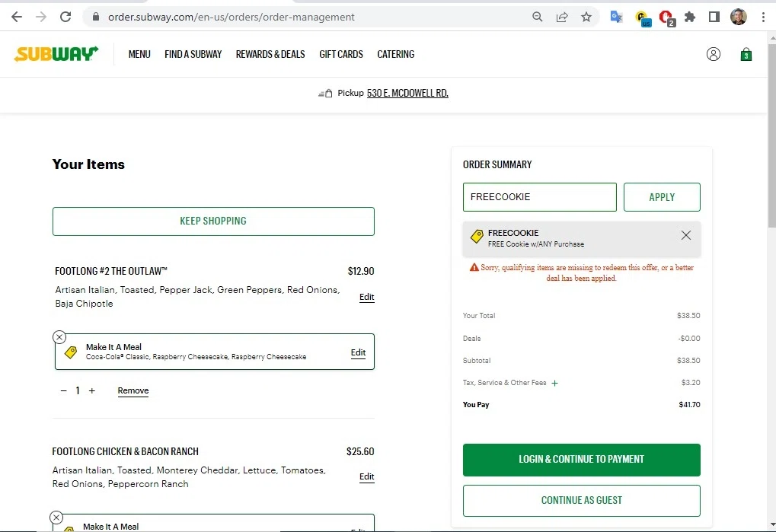Open the yellow coupon extension icon

tap(642, 18)
